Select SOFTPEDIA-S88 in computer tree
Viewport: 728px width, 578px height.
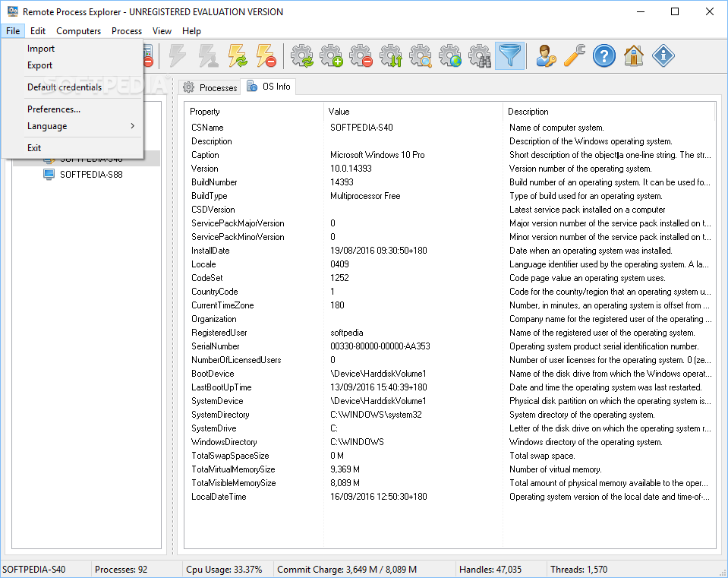point(91,175)
